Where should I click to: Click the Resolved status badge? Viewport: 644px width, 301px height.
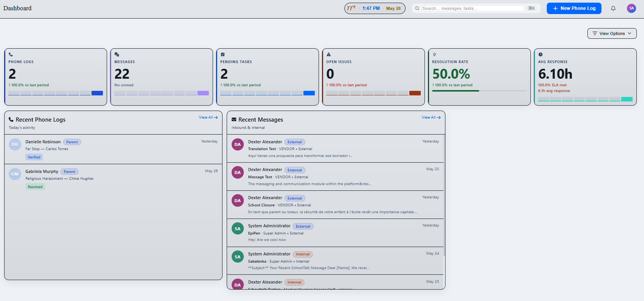coord(35,187)
